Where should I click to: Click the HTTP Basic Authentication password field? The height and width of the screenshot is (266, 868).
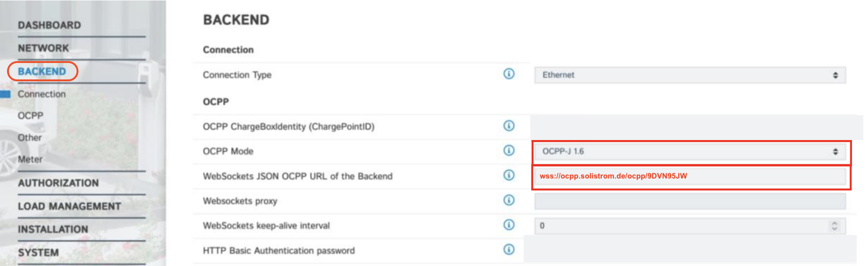[690, 249]
